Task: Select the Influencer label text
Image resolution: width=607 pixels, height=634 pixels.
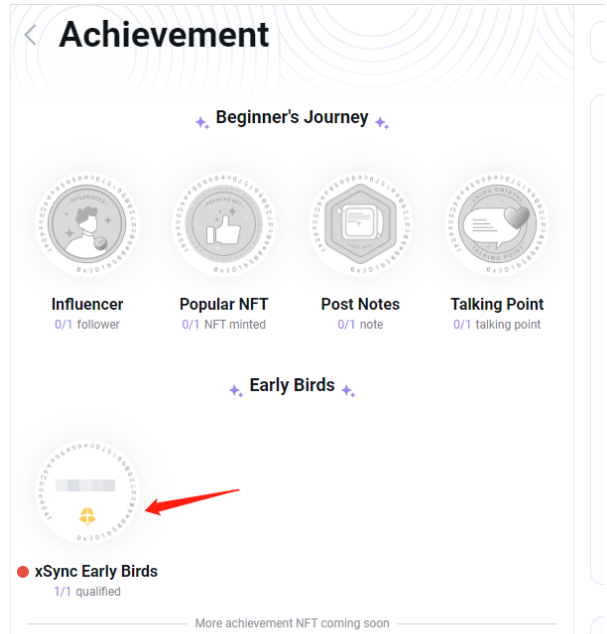Action: [x=87, y=304]
